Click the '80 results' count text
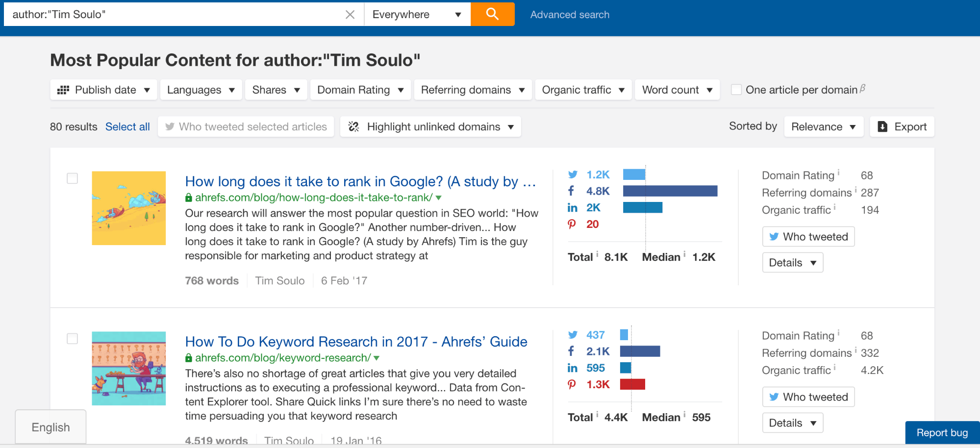 click(74, 126)
